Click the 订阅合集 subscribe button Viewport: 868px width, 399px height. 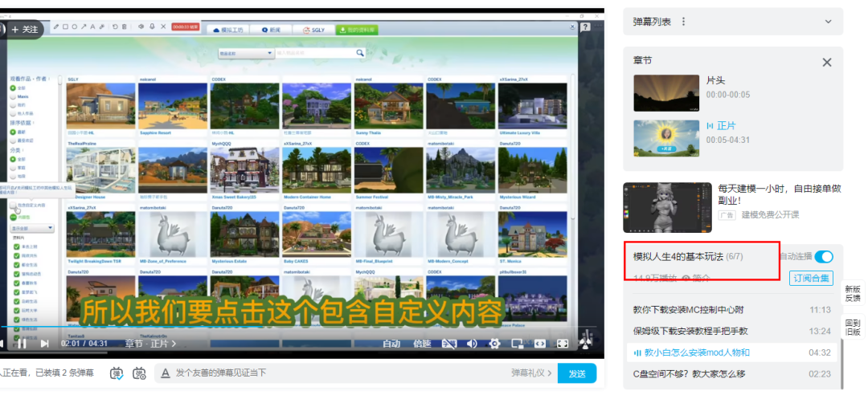click(811, 279)
